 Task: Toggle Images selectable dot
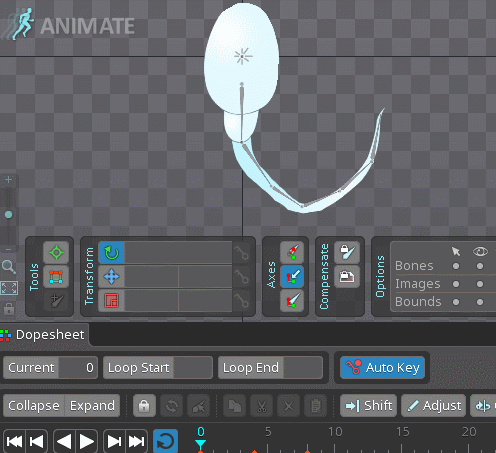tap(456, 284)
